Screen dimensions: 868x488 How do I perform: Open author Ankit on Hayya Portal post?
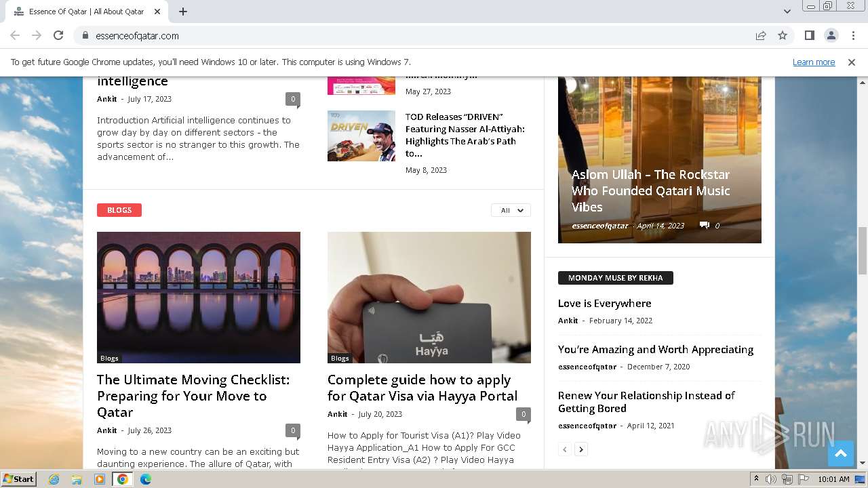pos(338,414)
